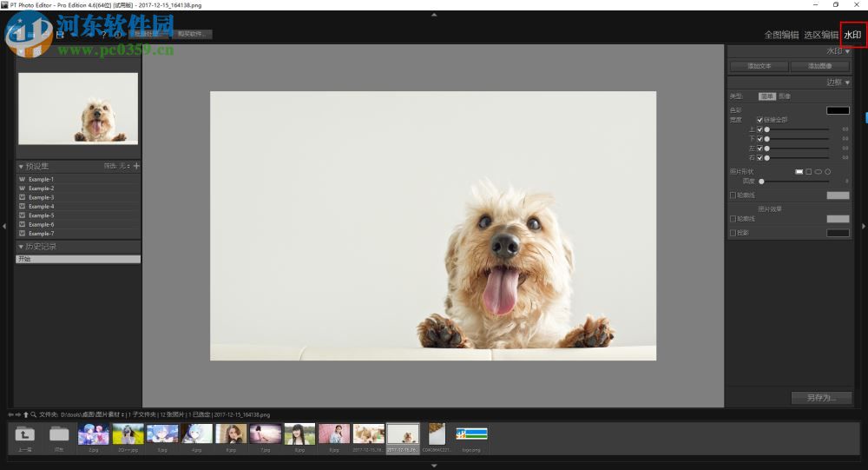Go up one folder using the up arrow icon
This screenshot has height=470, width=868.
(25, 414)
